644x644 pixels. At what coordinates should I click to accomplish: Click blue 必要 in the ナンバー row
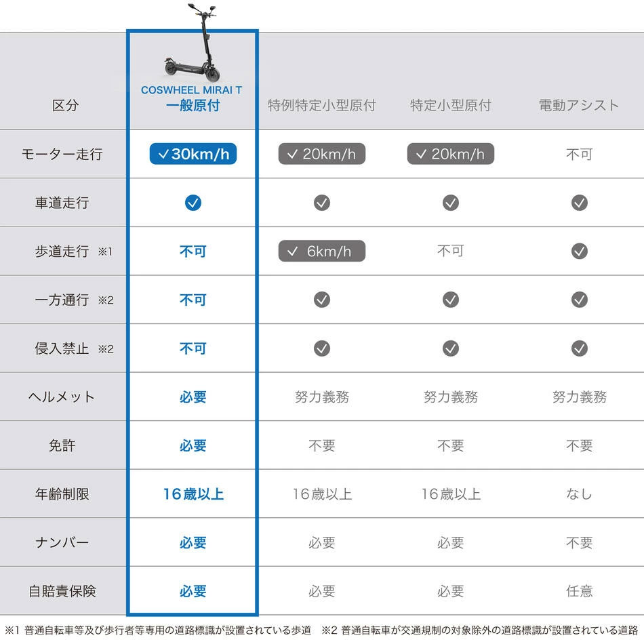coord(193,542)
